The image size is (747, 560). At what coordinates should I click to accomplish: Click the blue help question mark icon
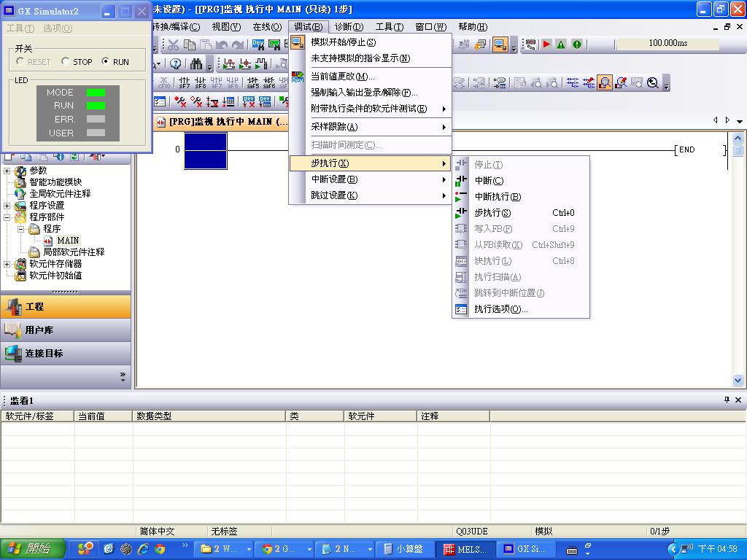coord(176,64)
